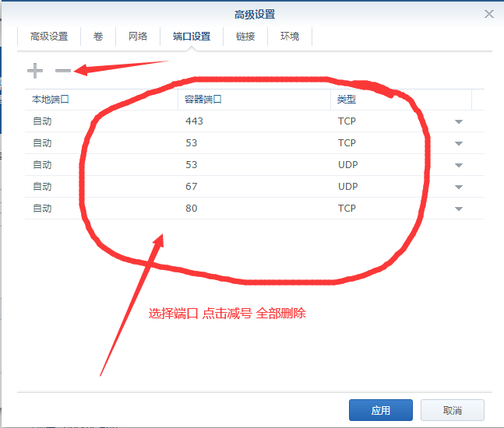This screenshot has height=428, width=504.
Task: Click local port field of 443 row
Action: tap(101, 121)
